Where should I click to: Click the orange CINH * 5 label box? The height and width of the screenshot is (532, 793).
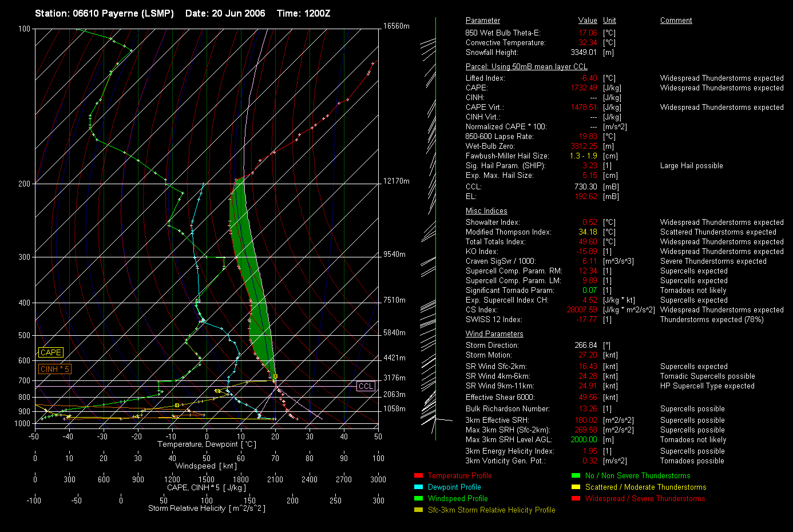(x=54, y=369)
